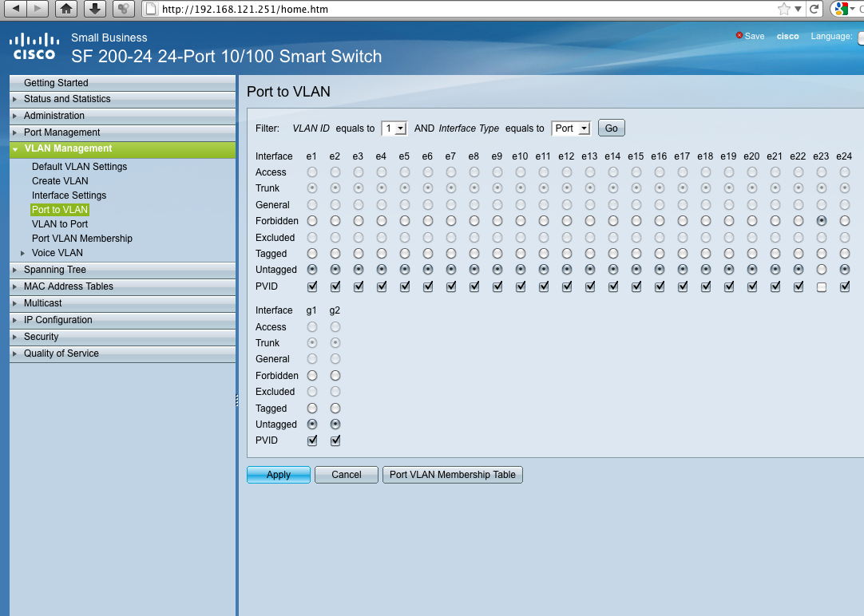The height and width of the screenshot is (616, 864).
Task: Open the browser downloads arrow icon
Action: click(x=95, y=9)
